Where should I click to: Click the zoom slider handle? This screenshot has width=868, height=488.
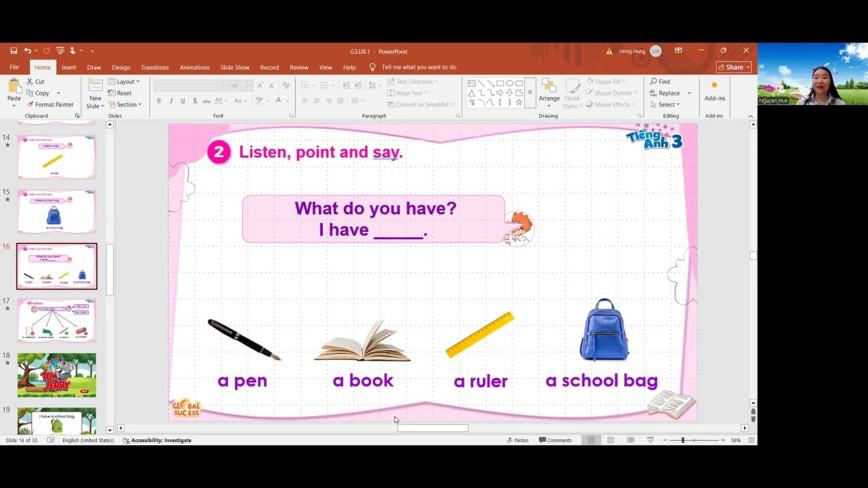[683, 441]
